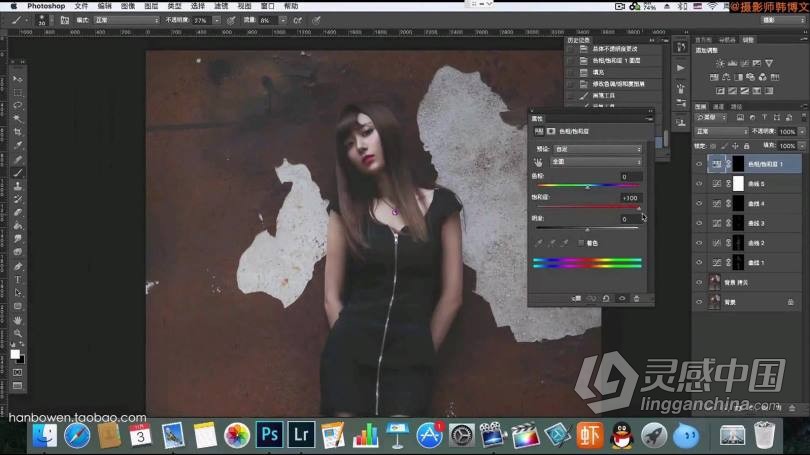
Task: Select the 曲线 5 layer name
Action: (756, 184)
